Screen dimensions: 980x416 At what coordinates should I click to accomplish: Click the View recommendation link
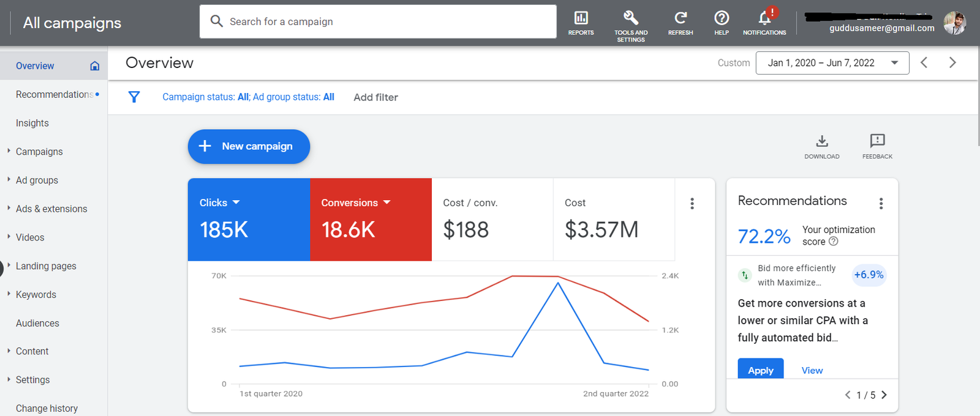pyautogui.click(x=812, y=370)
